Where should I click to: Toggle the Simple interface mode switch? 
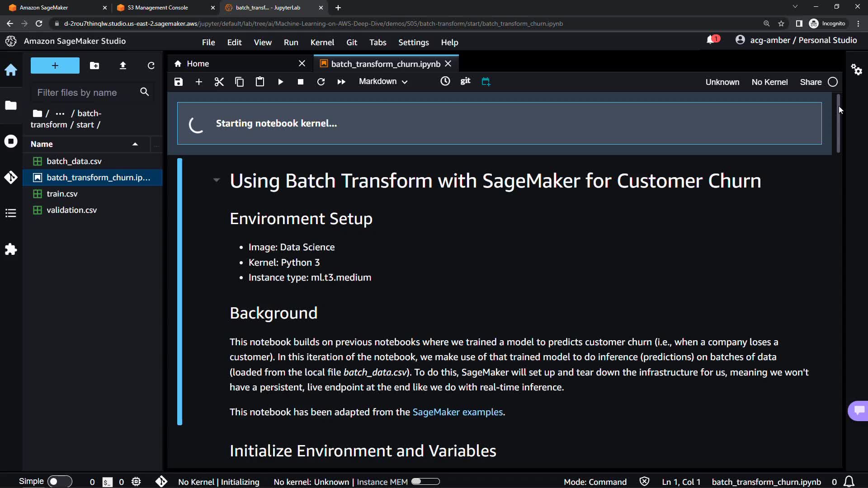point(60,481)
